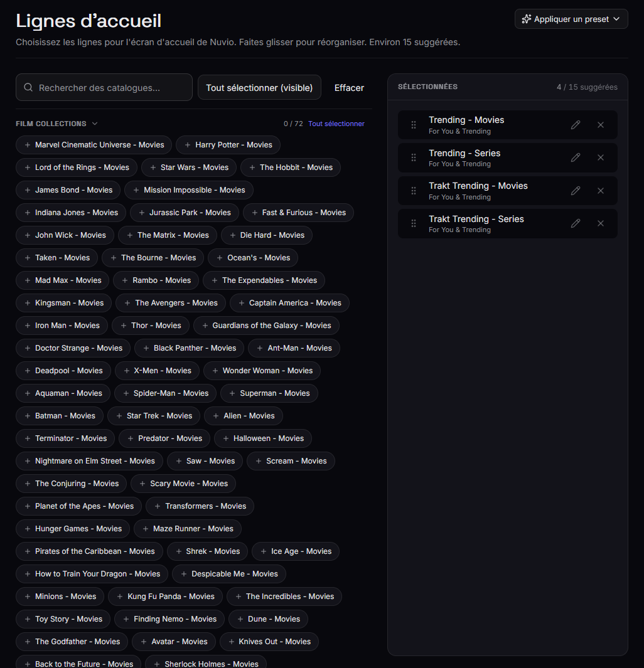The height and width of the screenshot is (668, 644).
Task: Focus the Rechercher des catalogues search field
Action: click(x=104, y=87)
